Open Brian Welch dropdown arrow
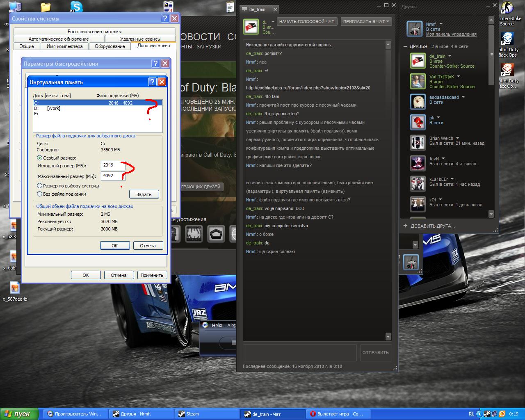This screenshot has height=420, width=525. pyautogui.click(x=457, y=138)
